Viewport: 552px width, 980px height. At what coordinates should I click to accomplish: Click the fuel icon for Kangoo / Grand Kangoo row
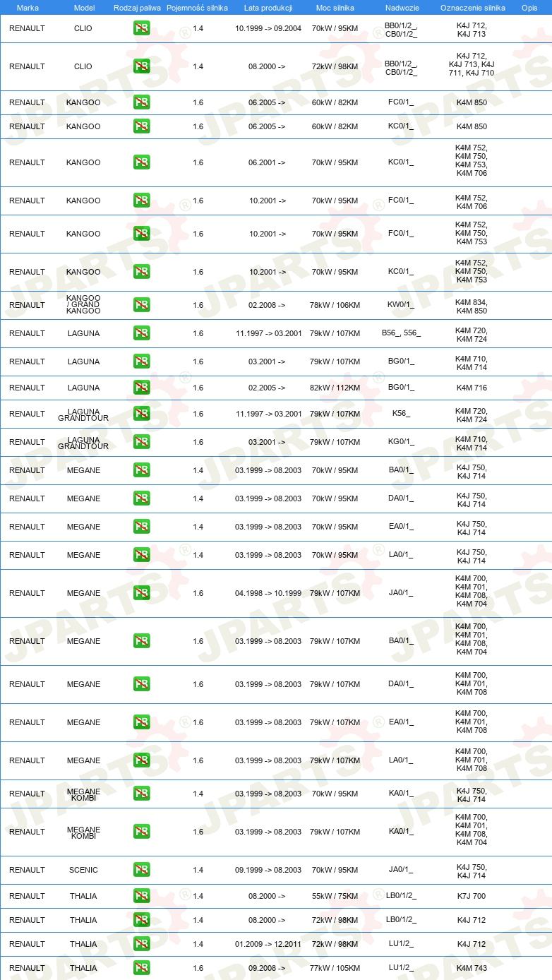tap(142, 305)
